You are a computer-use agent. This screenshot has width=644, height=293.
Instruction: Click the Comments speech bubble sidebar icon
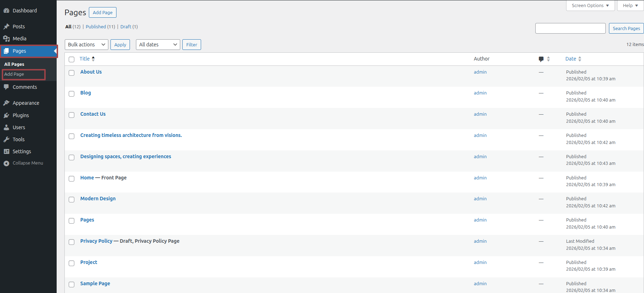coord(6,87)
